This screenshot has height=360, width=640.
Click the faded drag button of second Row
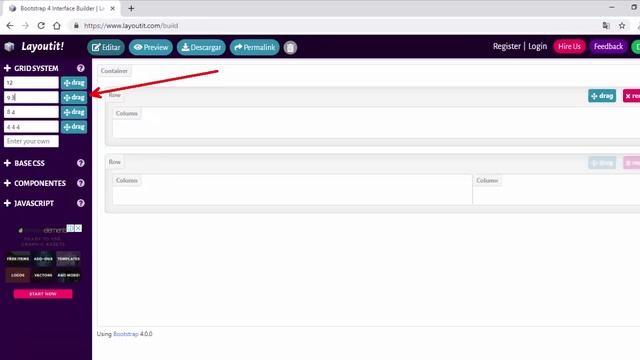point(602,163)
